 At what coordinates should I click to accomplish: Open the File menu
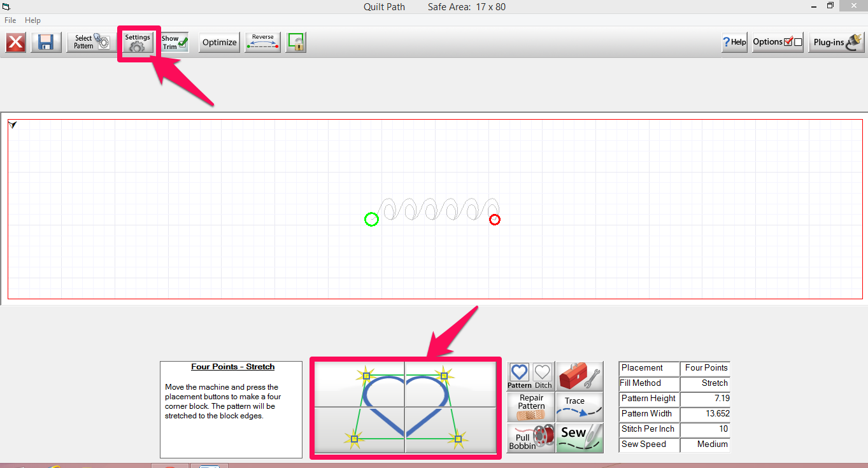(x=10, y=20)
